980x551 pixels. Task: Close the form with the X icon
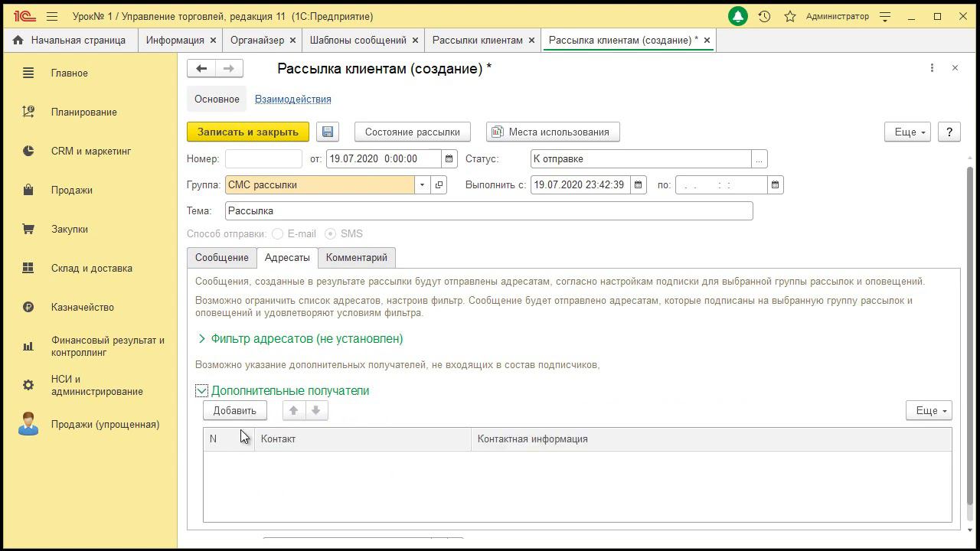955,68
